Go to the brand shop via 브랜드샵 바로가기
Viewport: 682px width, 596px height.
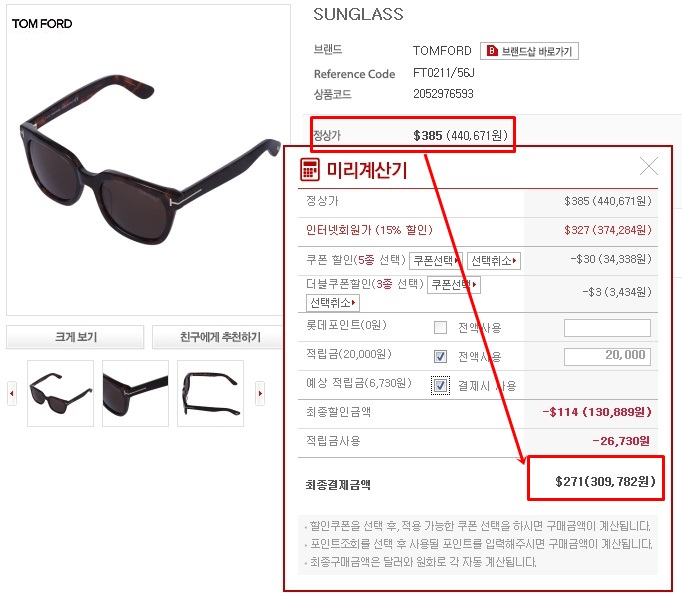click(529, 51)
